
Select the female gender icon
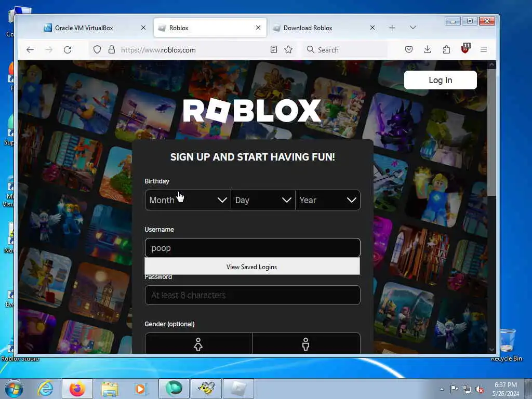[x=198, y=343]
